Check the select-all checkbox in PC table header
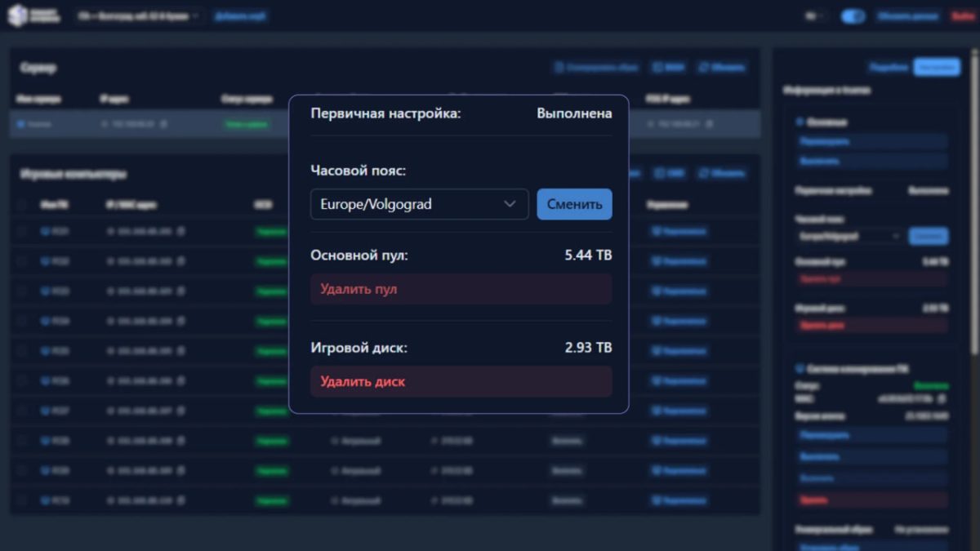 click(x=22, y=205)
